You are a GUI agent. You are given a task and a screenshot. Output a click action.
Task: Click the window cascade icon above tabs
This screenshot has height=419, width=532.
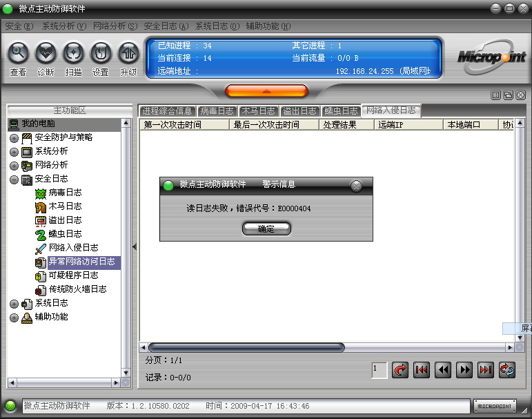(508, 95)
